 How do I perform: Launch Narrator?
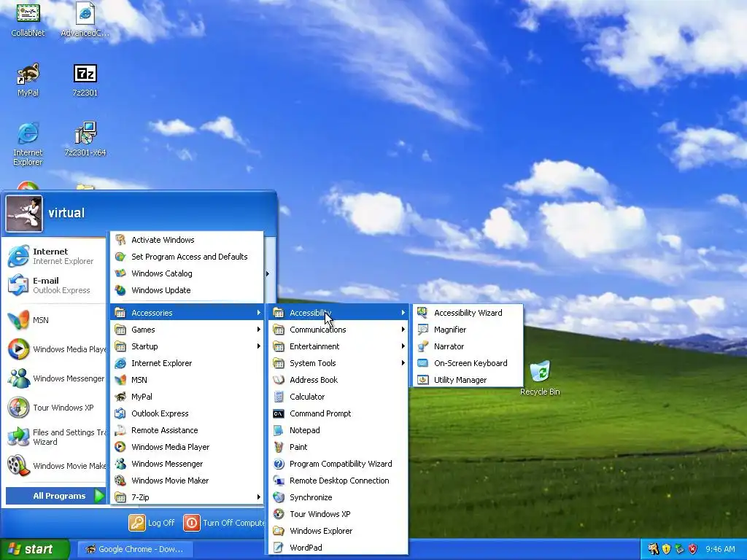point(468,346)
